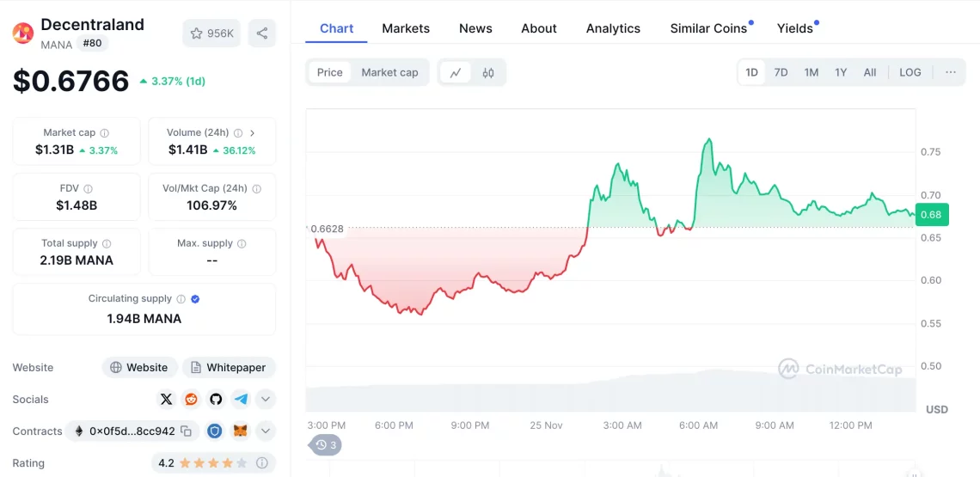Select the 7D time range
Image resolution: width=980 pixels, height=477 pixels.
tap(781, 73)
